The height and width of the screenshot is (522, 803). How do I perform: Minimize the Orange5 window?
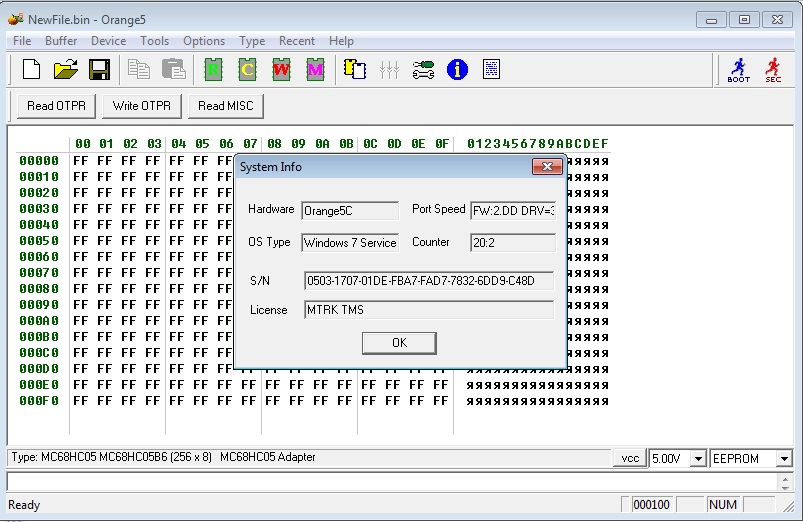pyautogui.click(x=711, y=20)
